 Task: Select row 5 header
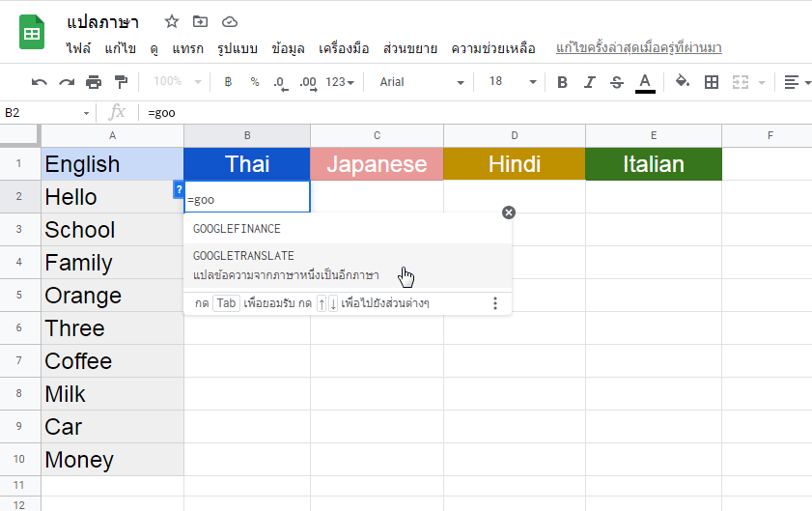click(x=19, y=295)
